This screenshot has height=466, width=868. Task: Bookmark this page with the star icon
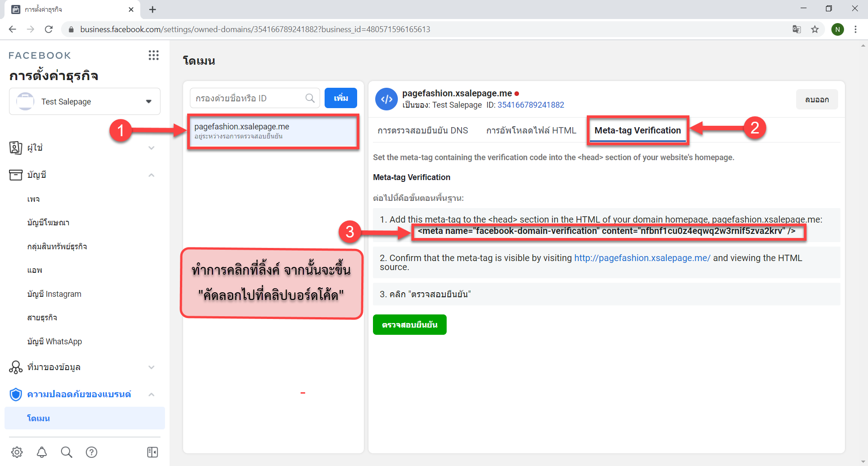tap(815, 29)
